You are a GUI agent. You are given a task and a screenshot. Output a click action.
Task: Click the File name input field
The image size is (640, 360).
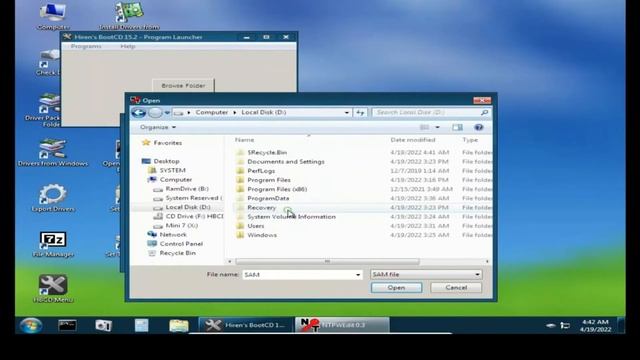[x=298, y=275]
